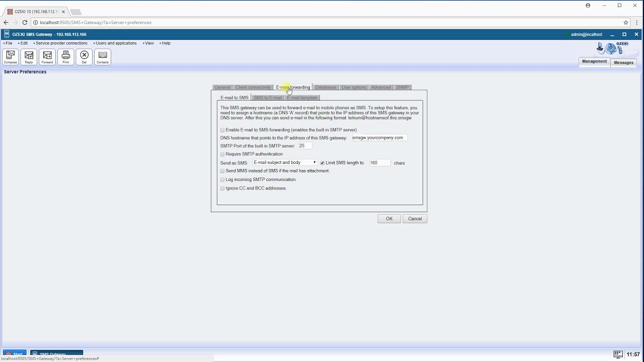Open the Chrome user profile icon
644x362 pixels.
pyautogui.click(x=588, y=6)
